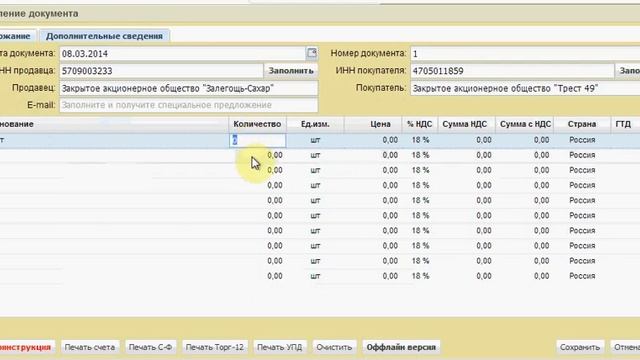
Task: Click Сохранить button
Action: (580, 347)
